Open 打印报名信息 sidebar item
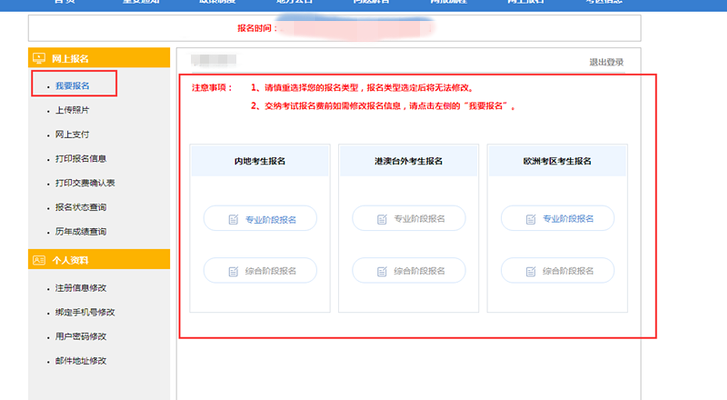 pyautogui.click(x=81, y=159)
